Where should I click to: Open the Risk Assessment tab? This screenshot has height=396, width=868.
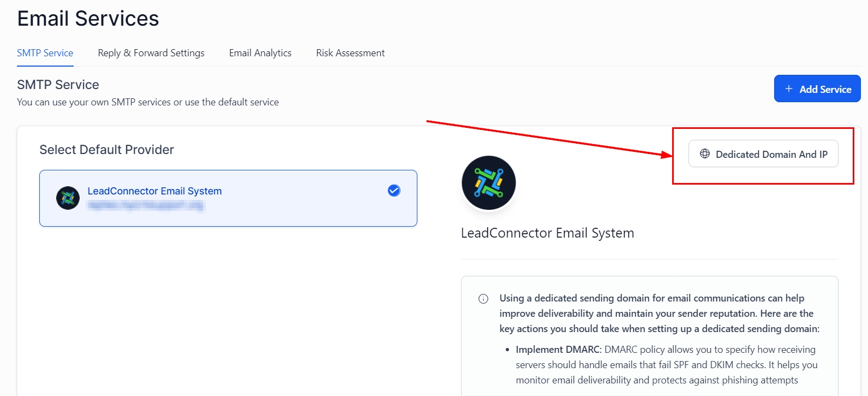[x=350, y=53]
